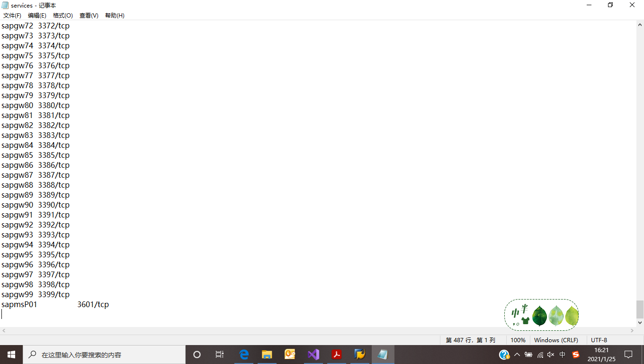Launch Adobe Acrobat from the taskbar
The height and width of the screenshot is (364, 644).
(337, 354)
